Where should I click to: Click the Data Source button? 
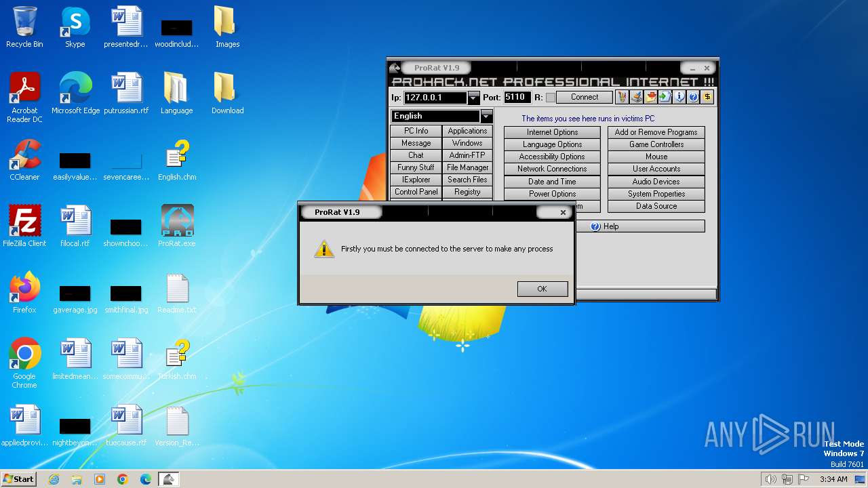pos(656,207)
